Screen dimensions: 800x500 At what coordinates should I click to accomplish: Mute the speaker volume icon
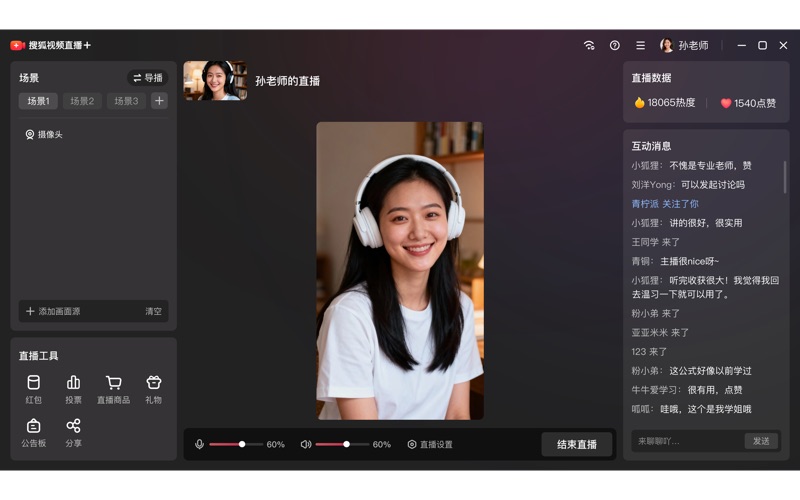pyautogui.click(x=306, y=444)
